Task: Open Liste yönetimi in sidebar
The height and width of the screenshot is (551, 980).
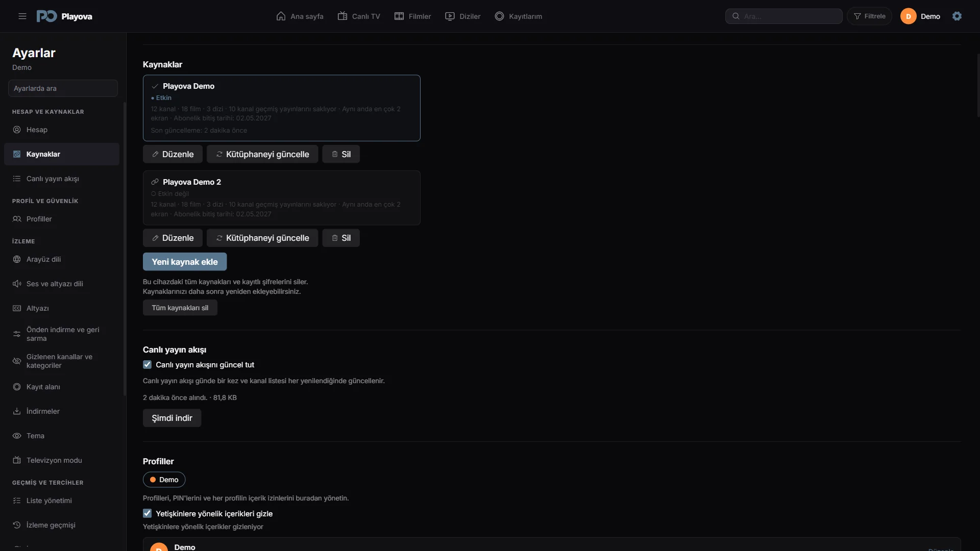Action: click(62, 500)
